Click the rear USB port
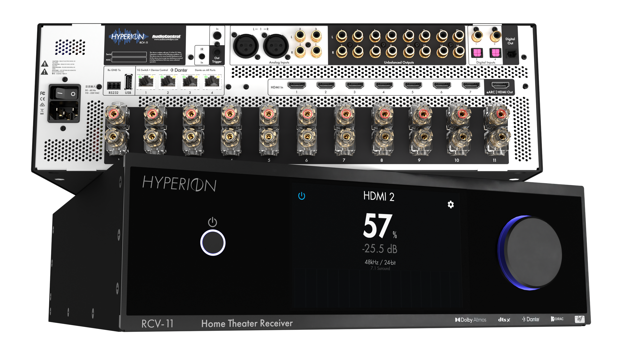This screenshot has width=644, height=362. [x=128, y=82]
